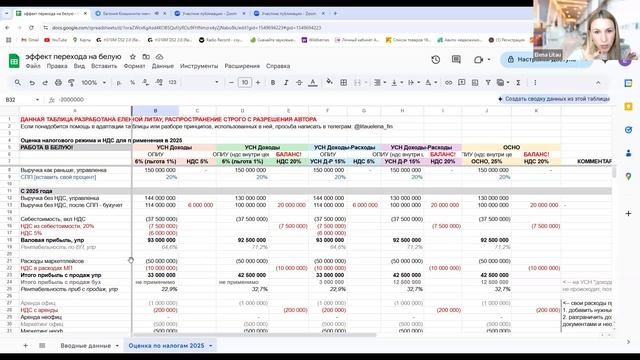
Task: Activate the paint format tool
Action: [71, 82]
